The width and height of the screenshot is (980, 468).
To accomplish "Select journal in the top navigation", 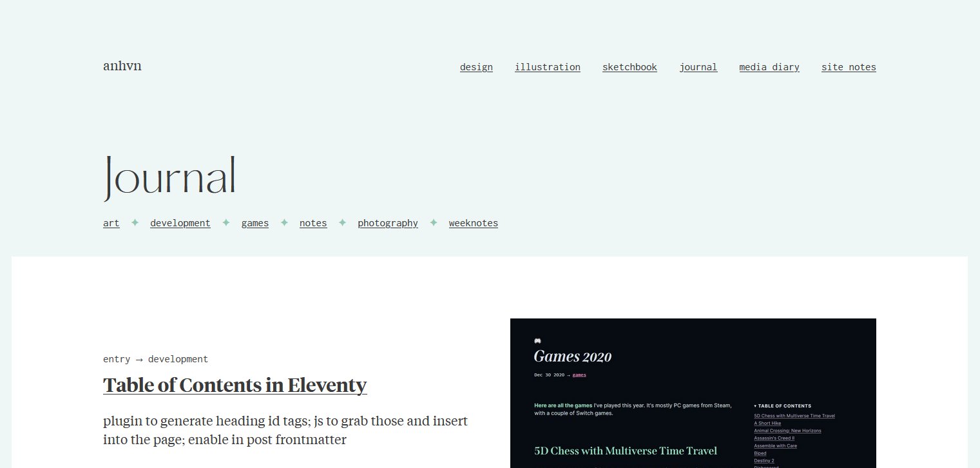I will click(698, 67).
